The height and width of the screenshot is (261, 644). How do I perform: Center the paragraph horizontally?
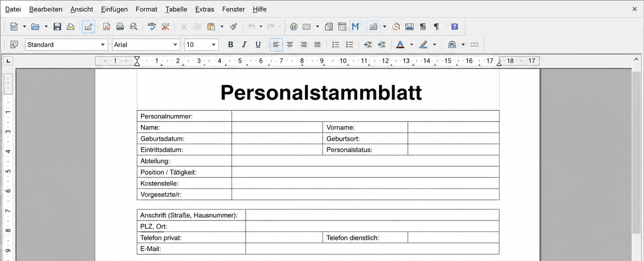[290, 45]
